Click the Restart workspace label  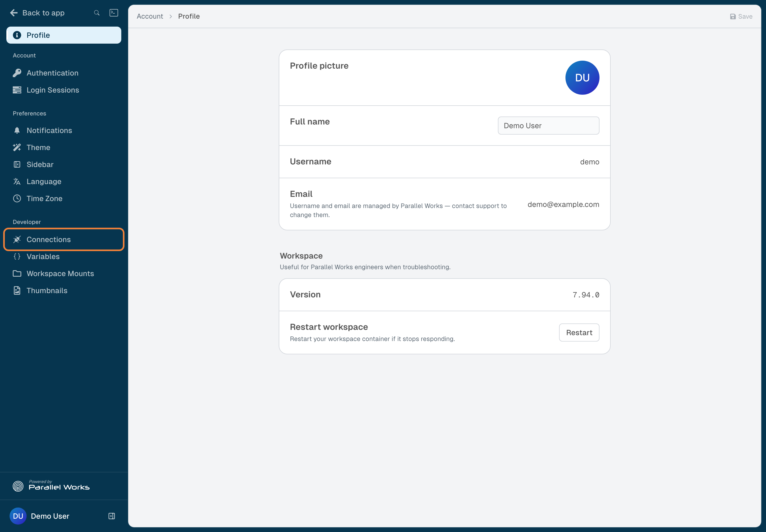coord(329,327)
